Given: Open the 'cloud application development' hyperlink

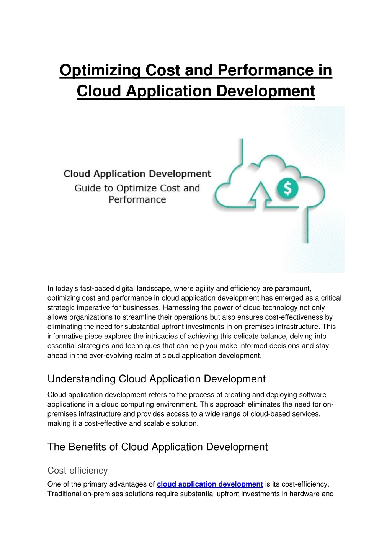Looking at the screenshot, I should [210, 484].
